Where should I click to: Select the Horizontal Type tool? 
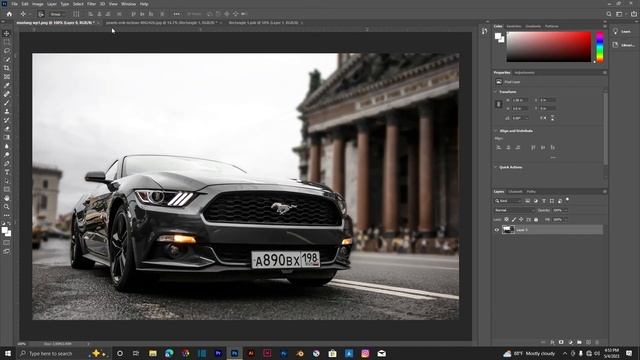pos(7,172)
